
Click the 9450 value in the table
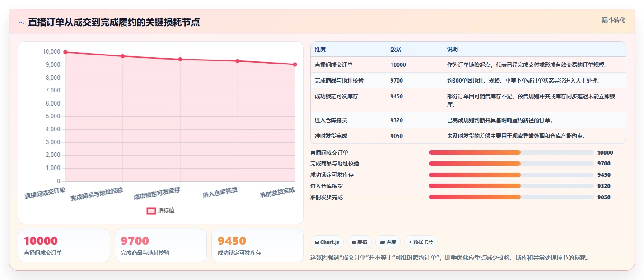(397, 96)
